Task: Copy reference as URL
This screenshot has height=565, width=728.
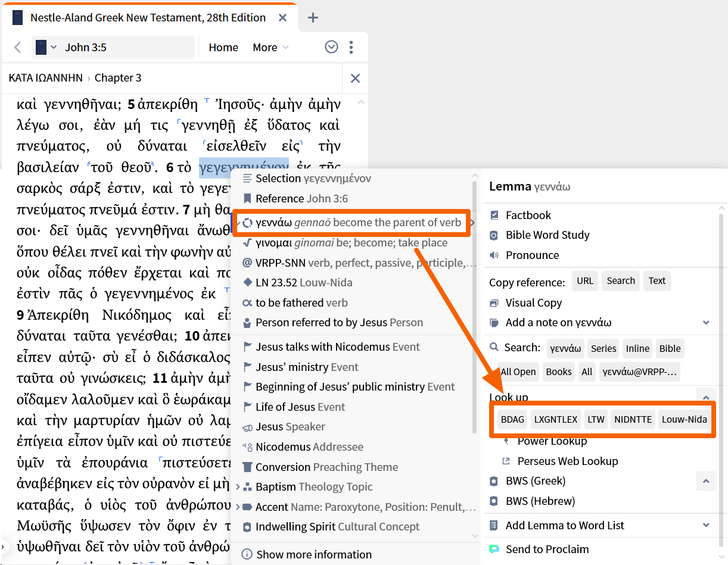Action: (585, 281)
